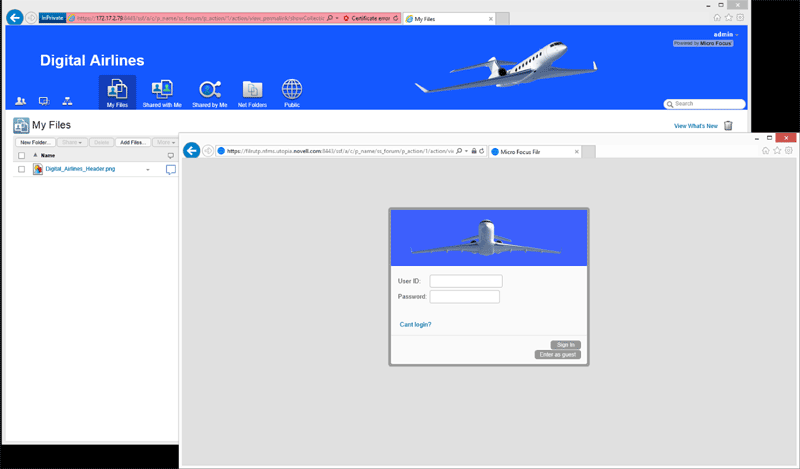Open the Net Folders view
The width and height of the screenshot is (800, 469).
click(x=252, y=92)
